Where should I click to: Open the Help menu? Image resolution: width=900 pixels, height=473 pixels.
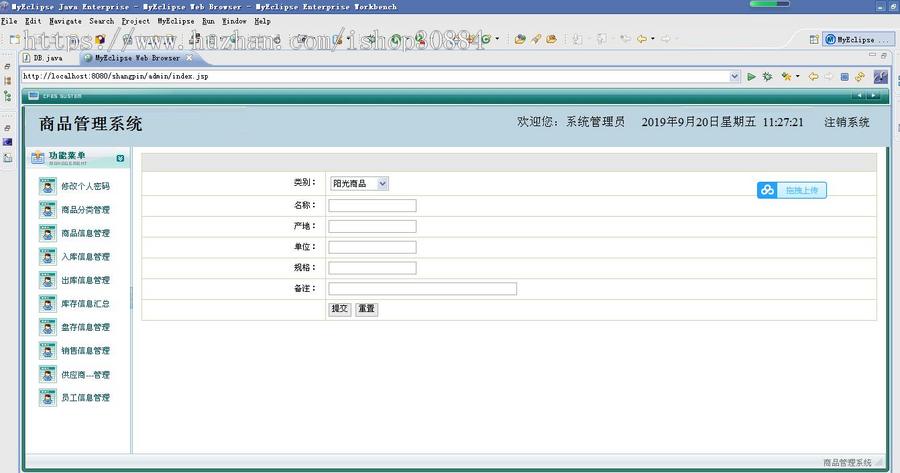pyautogui.click(x=262, y=21)
